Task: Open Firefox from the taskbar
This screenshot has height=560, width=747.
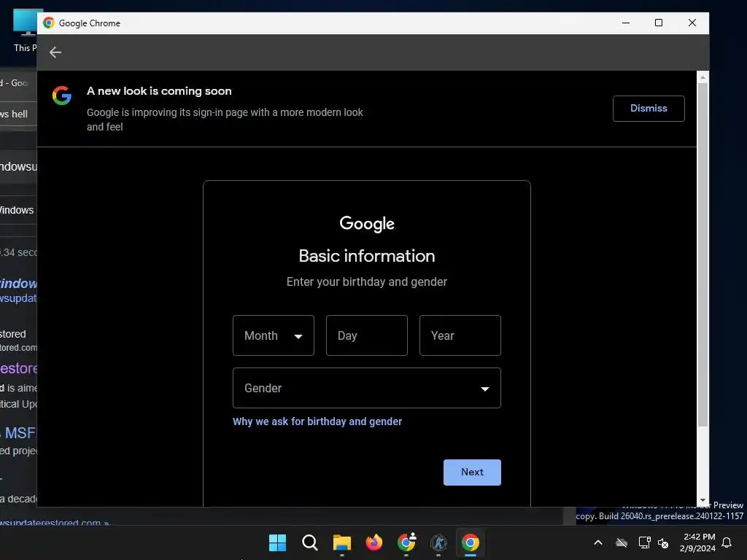Action: pos(374,542)
